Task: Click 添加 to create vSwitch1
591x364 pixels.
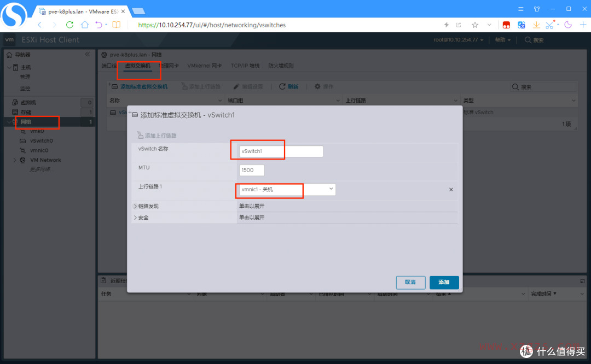Action: pos(444,283)
